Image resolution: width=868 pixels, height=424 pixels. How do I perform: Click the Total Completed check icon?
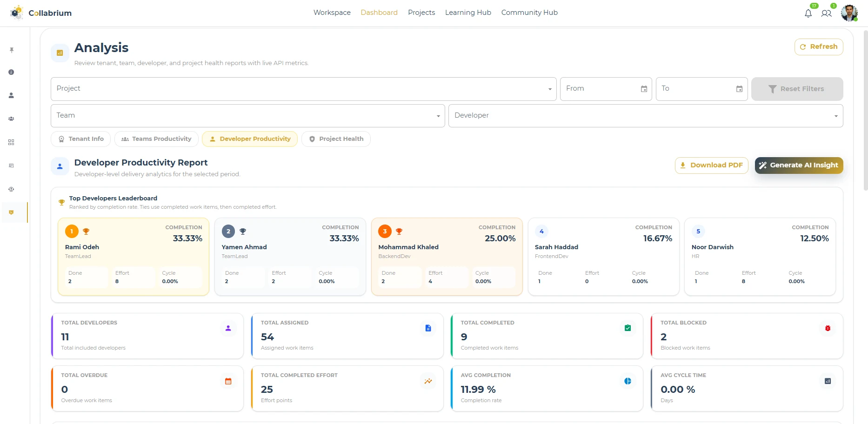628,328
